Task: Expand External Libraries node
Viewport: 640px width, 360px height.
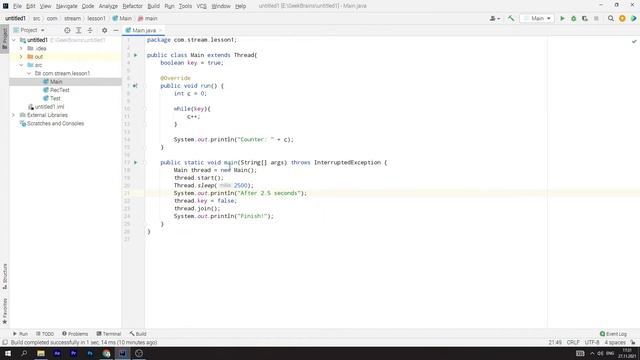Action: (x=14, y=115)
